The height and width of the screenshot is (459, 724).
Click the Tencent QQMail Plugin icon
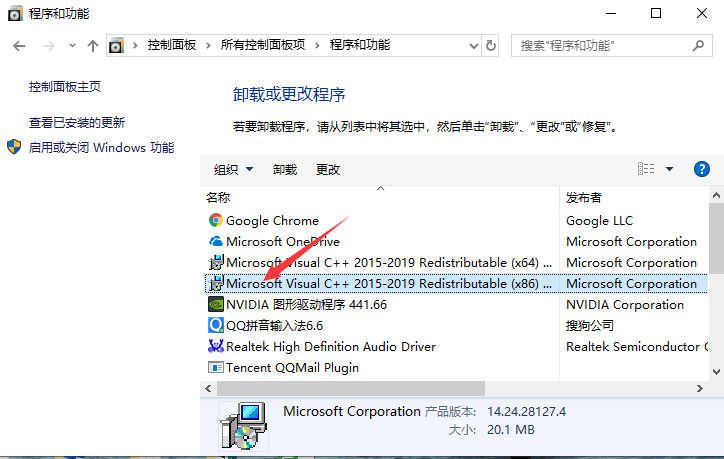pos(215,368)
